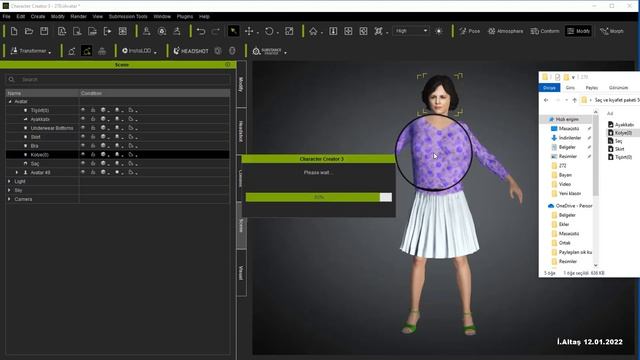Viewport: 640px width, 360px height.
Task: Click the loading progress bar
Action: [319, 197]
